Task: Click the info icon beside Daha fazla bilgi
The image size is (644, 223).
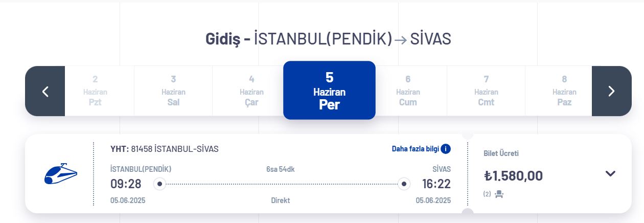Action: (446, 149)
